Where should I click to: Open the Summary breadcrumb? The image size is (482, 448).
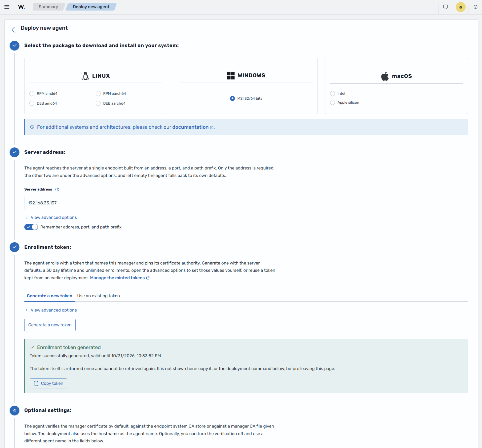tap(48, 7)
